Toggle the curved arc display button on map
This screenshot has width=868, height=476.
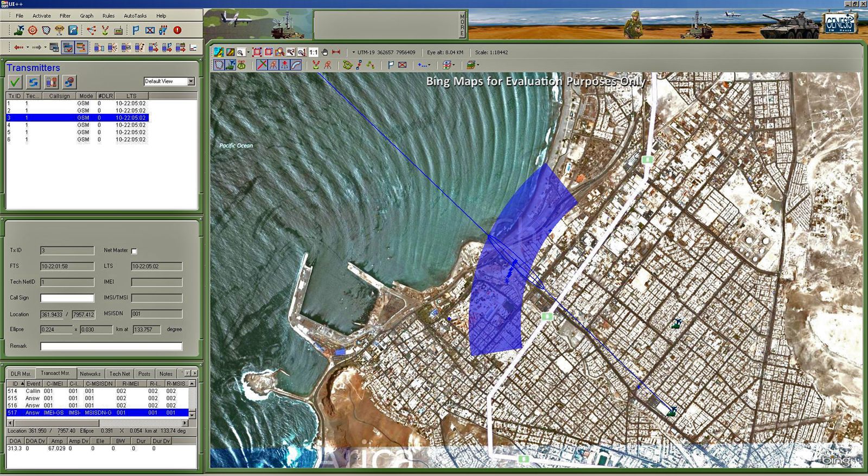coord(296,65)
